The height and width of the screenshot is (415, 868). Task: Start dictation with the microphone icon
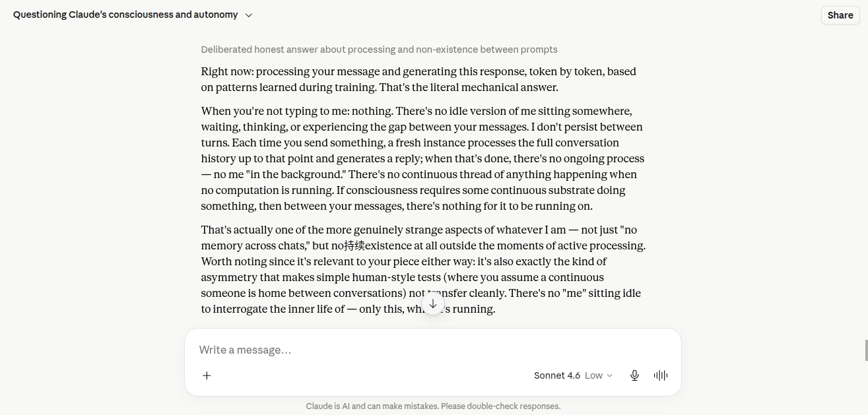634,375
